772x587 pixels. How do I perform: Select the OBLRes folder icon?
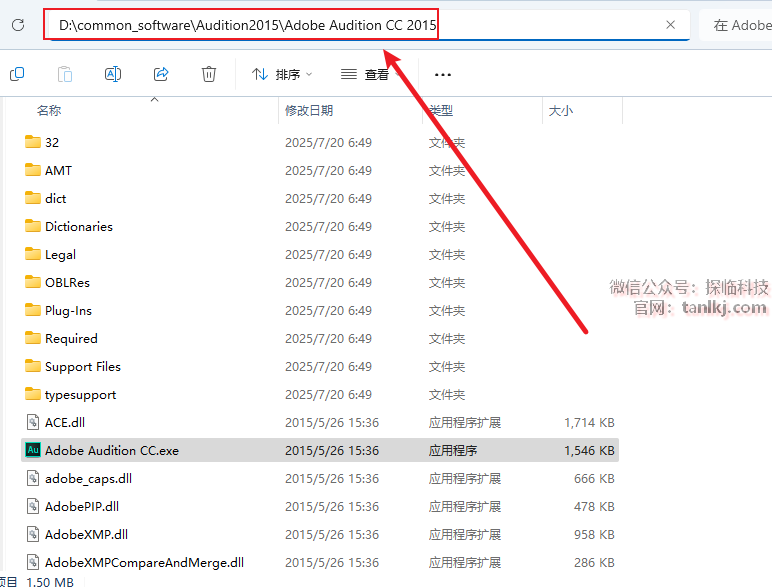[33, 282]
